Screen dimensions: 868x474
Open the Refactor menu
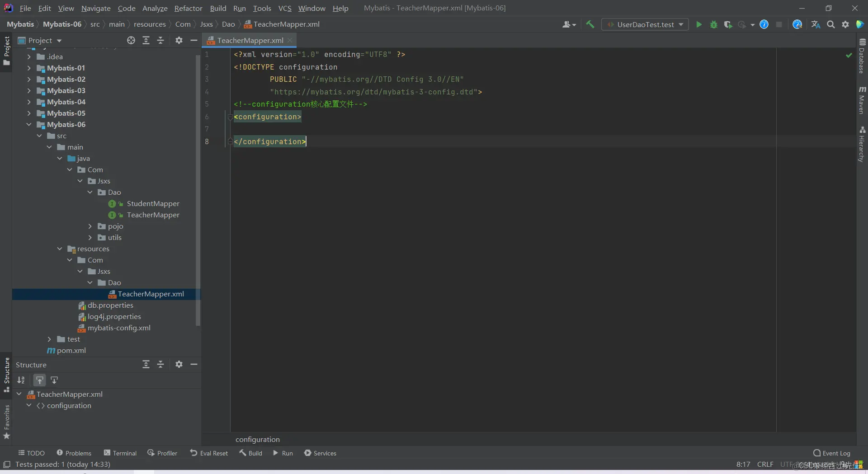188,8
